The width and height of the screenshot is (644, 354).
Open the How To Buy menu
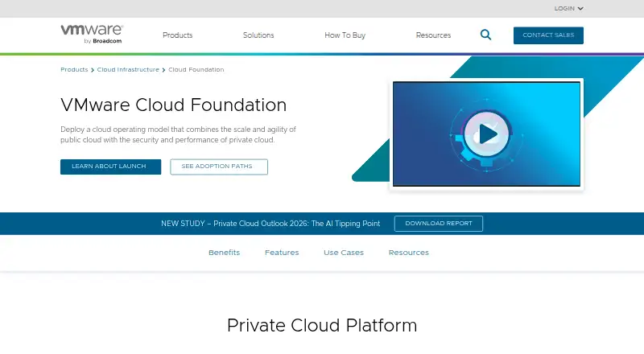pos(345,35)
